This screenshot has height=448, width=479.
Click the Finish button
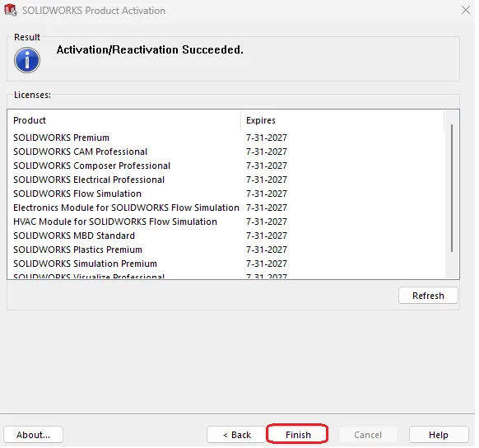coord(297,434)
